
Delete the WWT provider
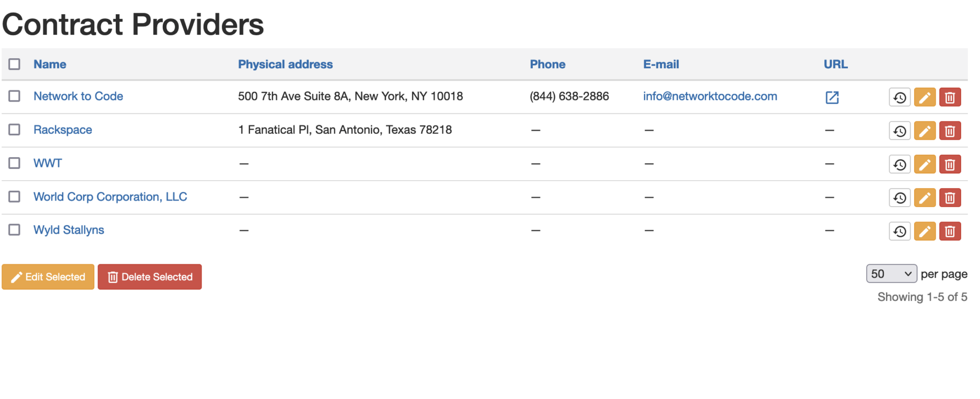point(950,164)
